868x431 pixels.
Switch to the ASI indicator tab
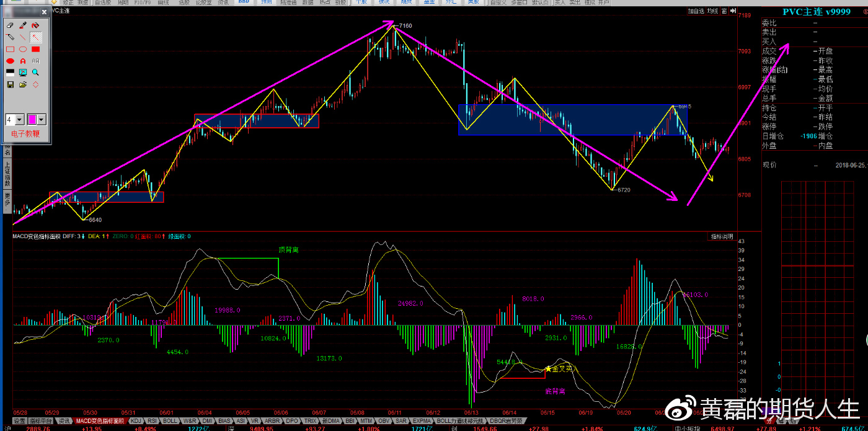[x=241, y=421]
